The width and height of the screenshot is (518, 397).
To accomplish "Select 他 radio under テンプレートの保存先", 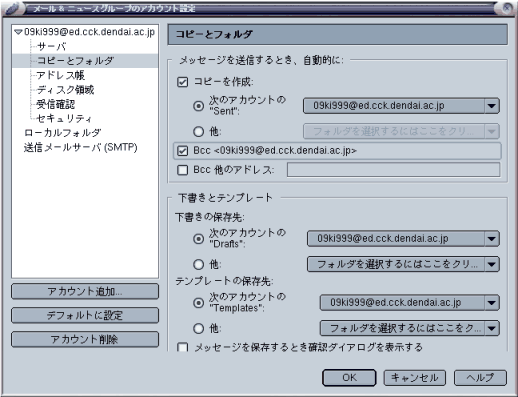I will click(x=199, y=329).
